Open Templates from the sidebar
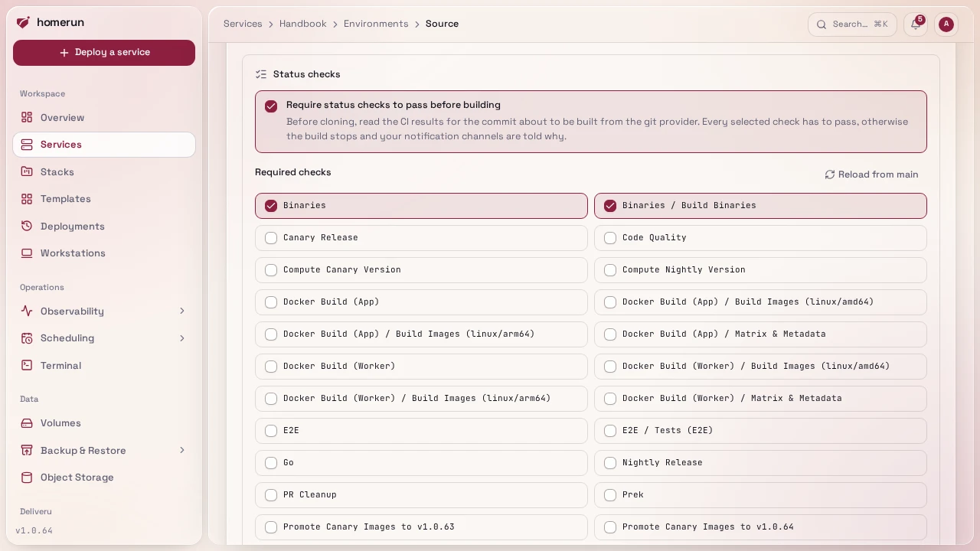980x551 pixels. [x=104, y=199]
